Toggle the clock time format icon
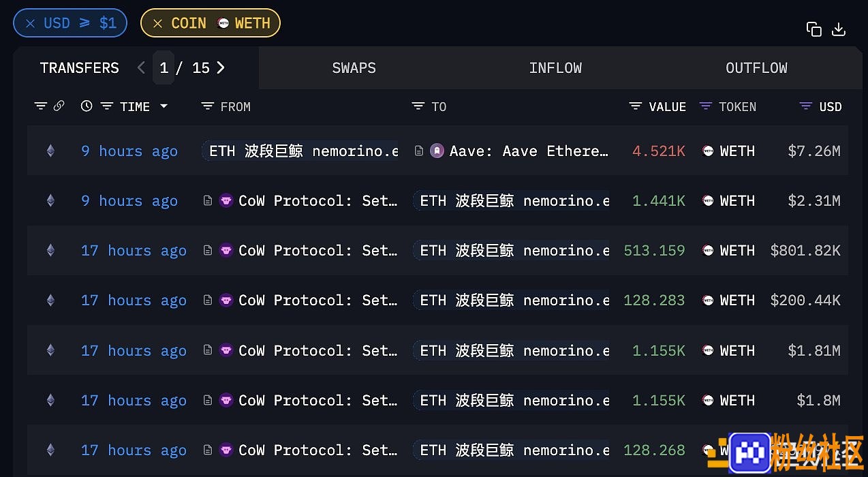This screenshot has height=477, width=868. [x=87, y=106]
